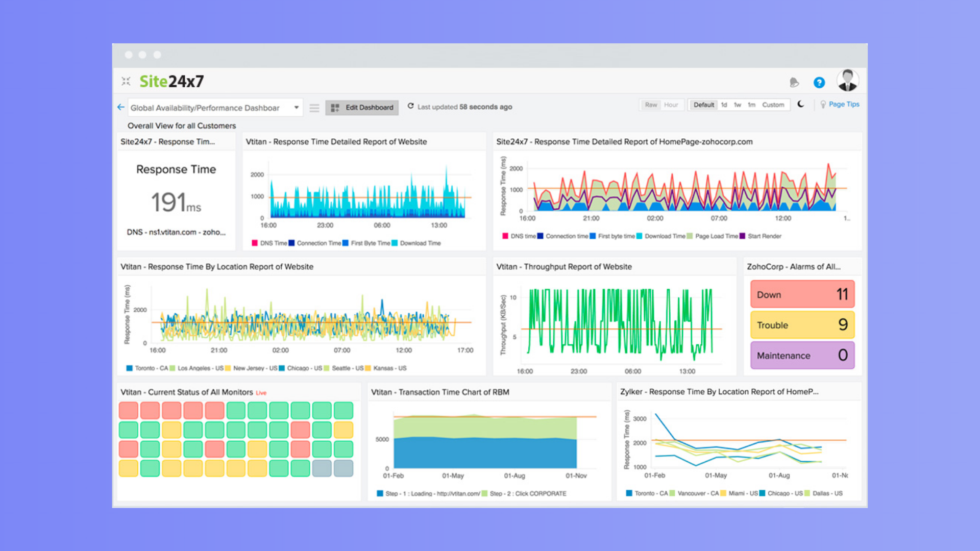Select the Raw data option
Viewport: 980px width, 551px height.
coord(651,105)
